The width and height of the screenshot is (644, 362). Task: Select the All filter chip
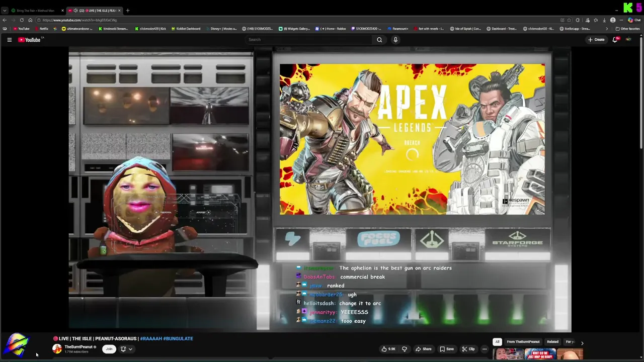pyautogui.click(x=497, y=342)
